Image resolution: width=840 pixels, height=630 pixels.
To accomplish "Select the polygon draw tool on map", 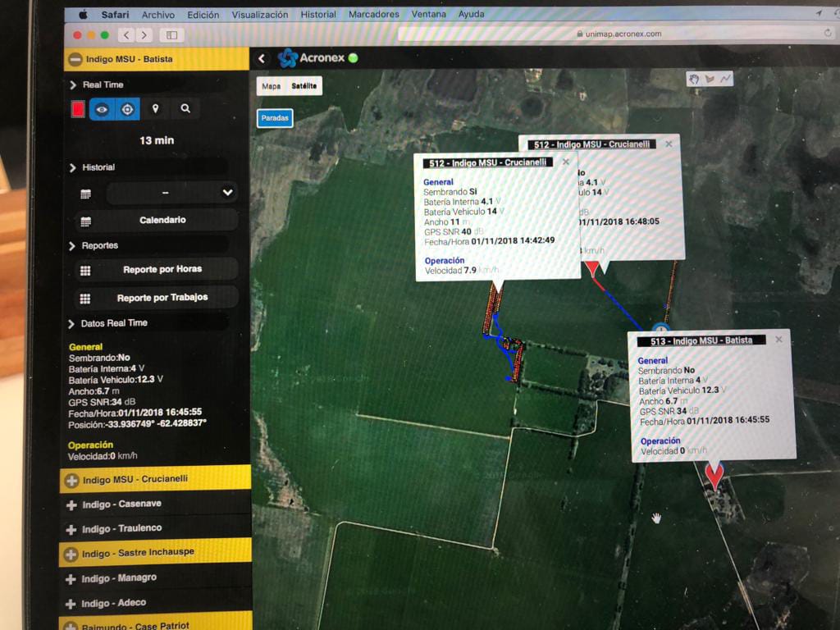I will tap(710, 80).
